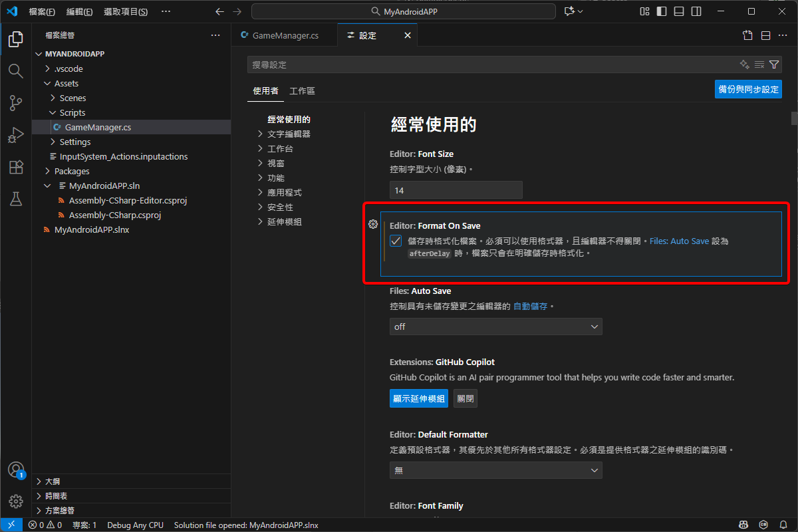Open the Files: Auto Save dropdown

point(495,327)
